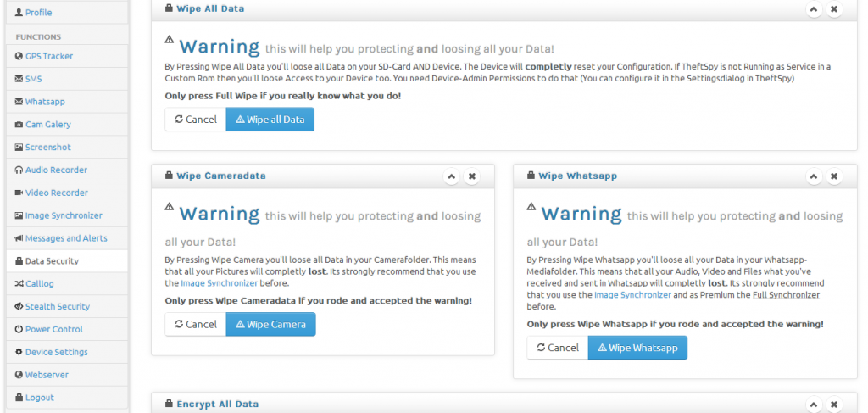The image size is (868, 413).
Task: Click the Logout lock icon
Action: (x=19, y=398)
